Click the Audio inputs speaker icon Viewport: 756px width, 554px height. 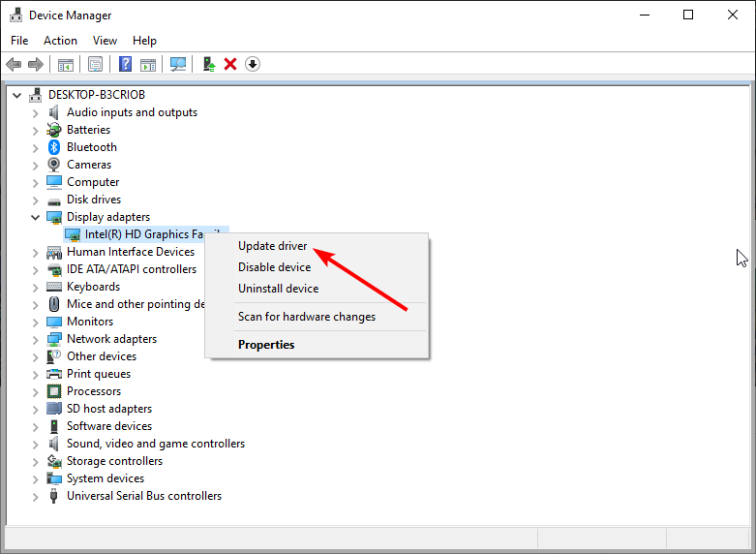[x=53, y=112]
